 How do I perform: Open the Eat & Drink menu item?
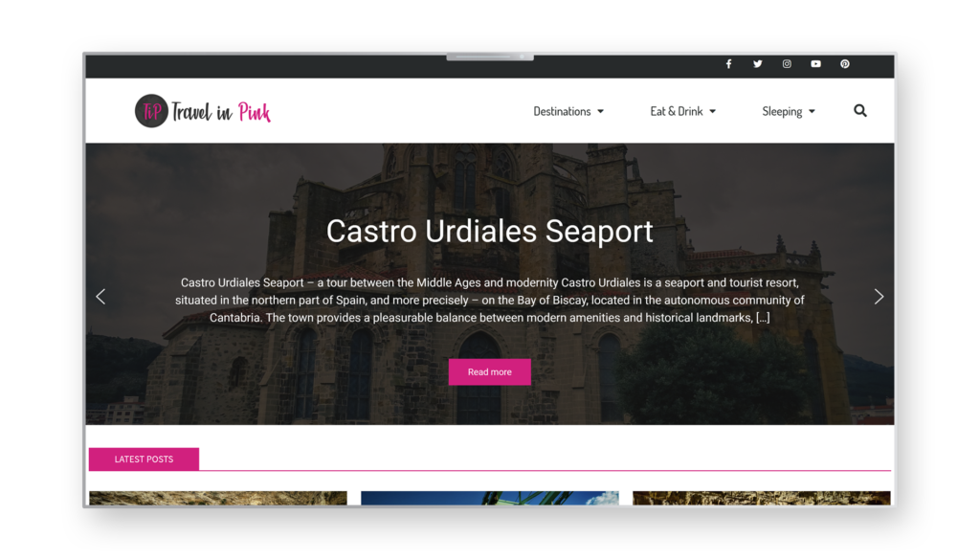[677, 111]
